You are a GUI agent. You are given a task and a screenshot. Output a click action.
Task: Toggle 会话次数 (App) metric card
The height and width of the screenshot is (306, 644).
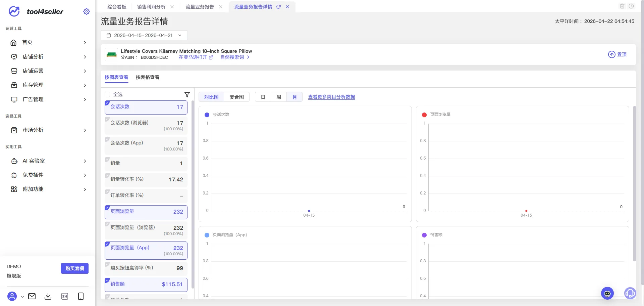146,145
